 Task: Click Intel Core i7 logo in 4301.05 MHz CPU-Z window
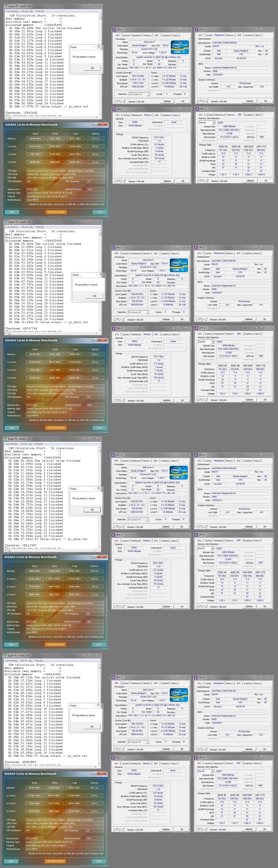pos(179,695)
